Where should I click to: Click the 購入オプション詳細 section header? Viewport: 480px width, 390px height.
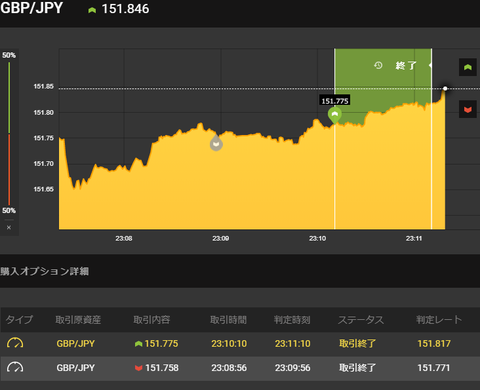(45, 271)
